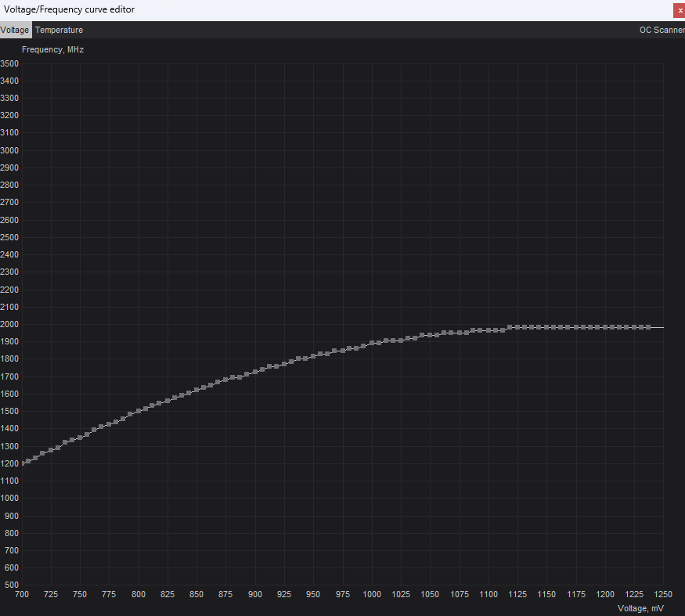This screenshot has width=685, height=616.
Task: Switch to the Voltage tab
Action: tap(15, 30)
